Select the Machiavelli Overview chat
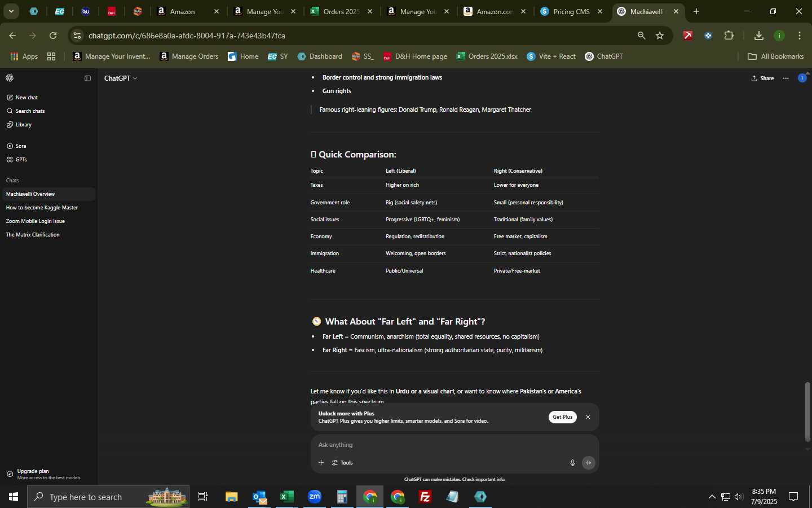This screenshot has height=508, width=812. click(x=48, y=194)
